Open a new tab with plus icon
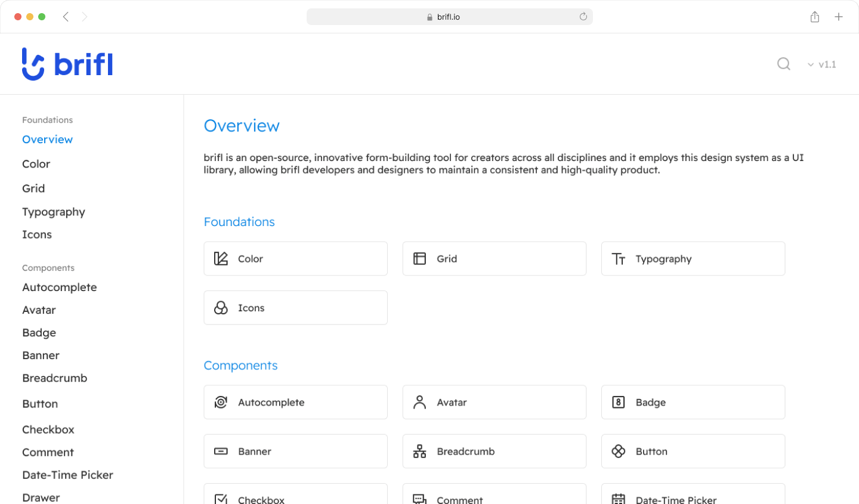This screenshot has height=504, width=859. 839,17
